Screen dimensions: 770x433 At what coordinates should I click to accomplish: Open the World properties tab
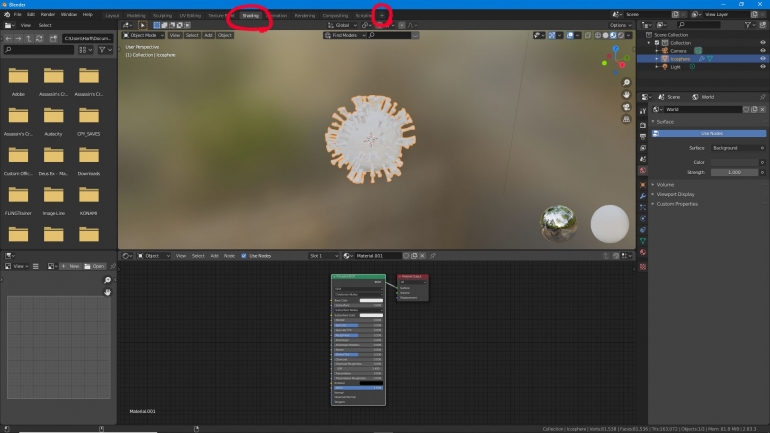pos(643,170)
